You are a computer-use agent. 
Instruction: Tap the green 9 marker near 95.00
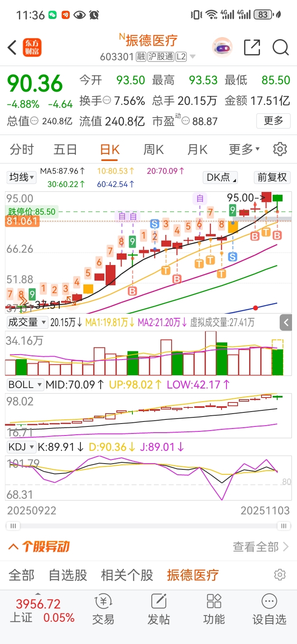pyautogui.click(x=233, y=210)
